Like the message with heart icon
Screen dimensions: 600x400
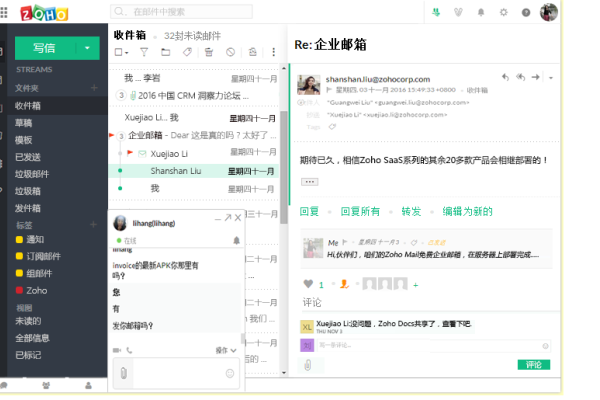[308, 284]
